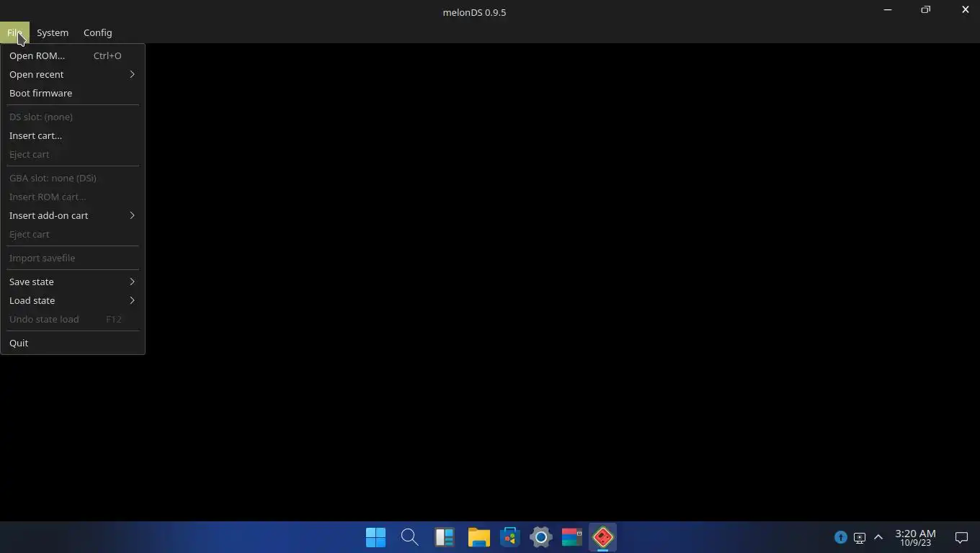The width and height of the screenshot is (980, 553).
Task: Expand the Open recent submenu
Action: click(72, 74)
